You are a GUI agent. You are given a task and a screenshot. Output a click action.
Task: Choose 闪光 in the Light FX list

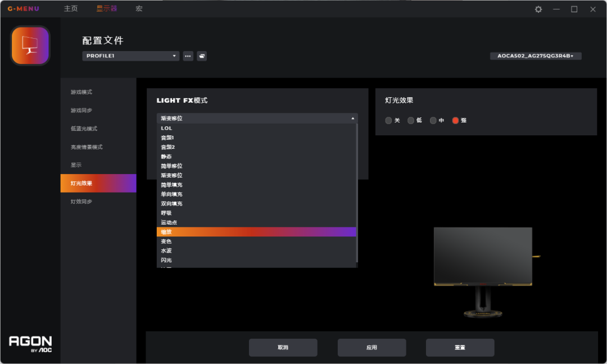click(x=256, y=260)
